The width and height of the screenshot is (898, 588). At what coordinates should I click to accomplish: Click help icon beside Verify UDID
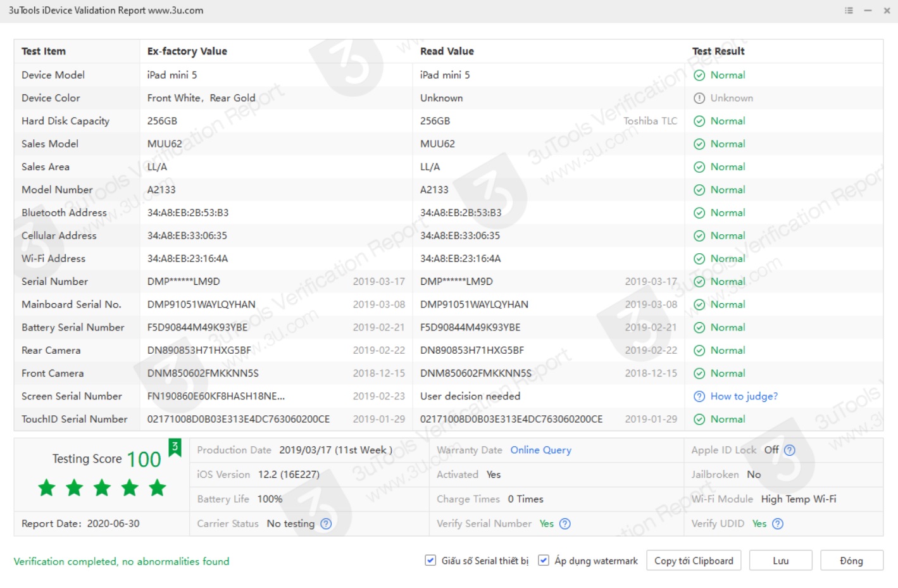778,523
